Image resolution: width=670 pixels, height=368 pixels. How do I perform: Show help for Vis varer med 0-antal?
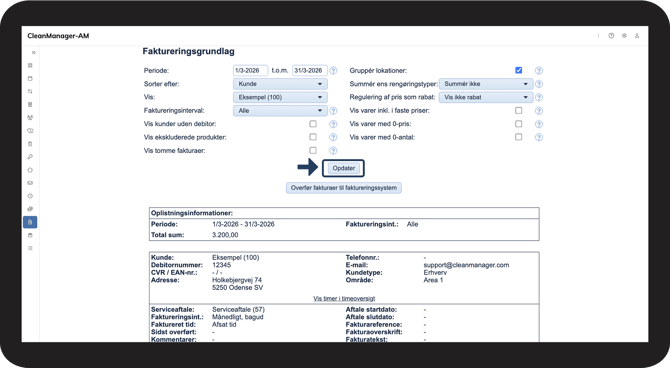tap(539, 137)
